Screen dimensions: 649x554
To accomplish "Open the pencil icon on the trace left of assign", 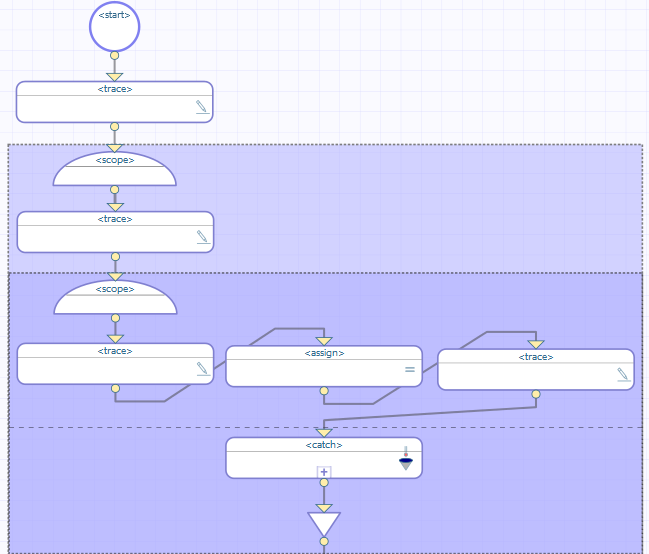I will coord(203,369).
